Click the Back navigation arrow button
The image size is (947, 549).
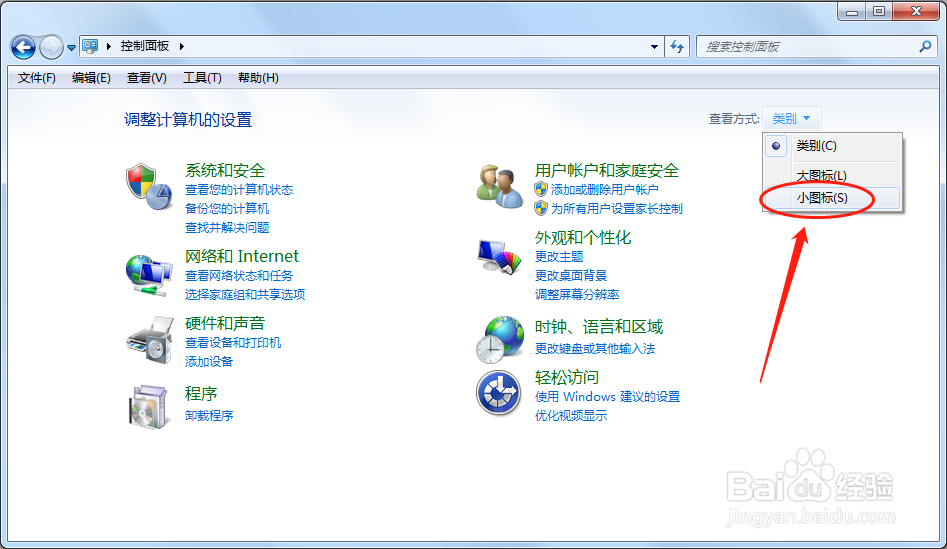click(24, 47)
